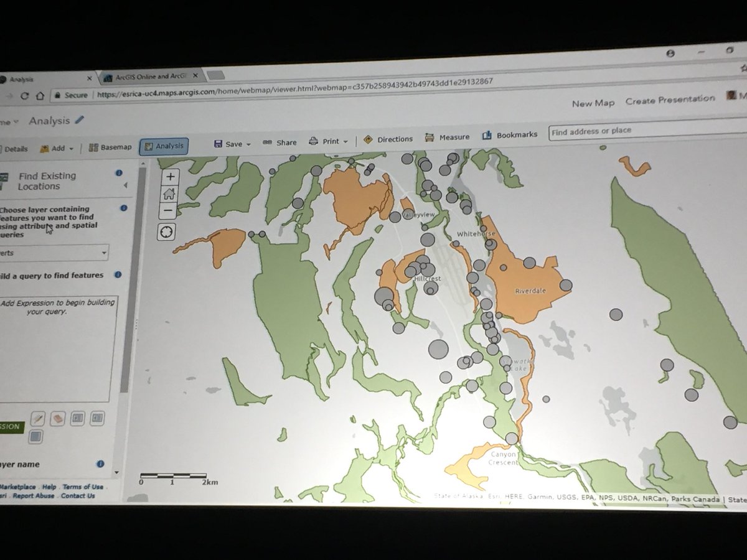The image size is (747, 560).
Task: Show info for building a query
Action: click(118, 274)
